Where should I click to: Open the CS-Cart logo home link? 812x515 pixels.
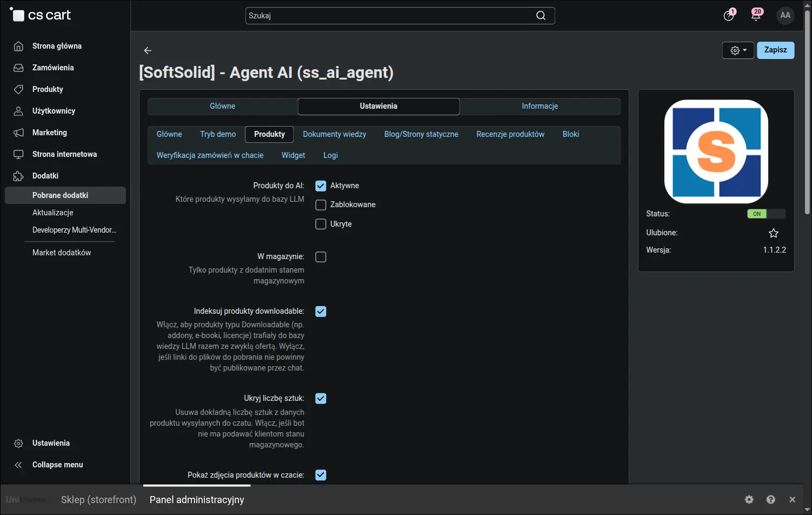coord(41,15)
